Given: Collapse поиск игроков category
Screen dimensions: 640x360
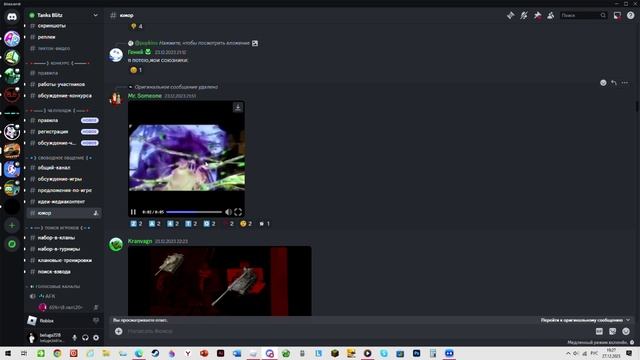Looking at the screenshot, I should 59,228.
